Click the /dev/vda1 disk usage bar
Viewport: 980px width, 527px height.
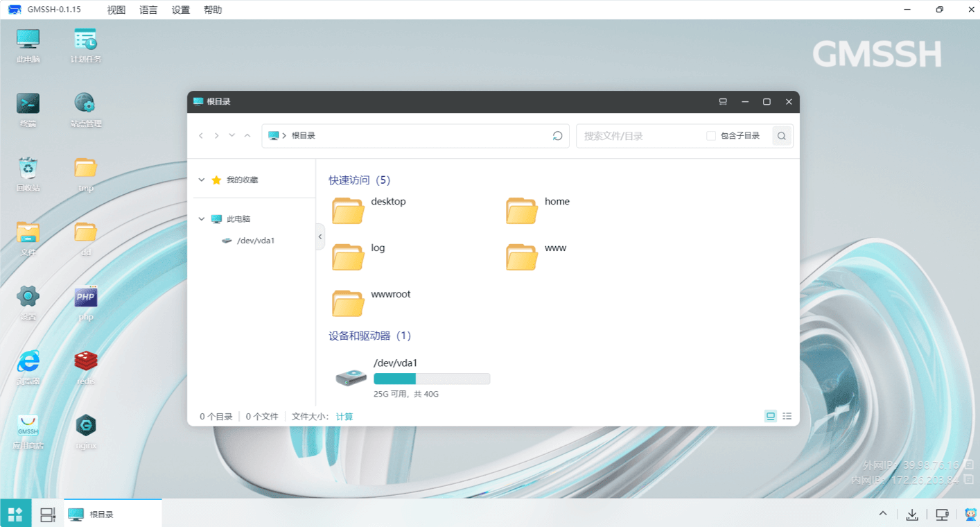[431, 379]
